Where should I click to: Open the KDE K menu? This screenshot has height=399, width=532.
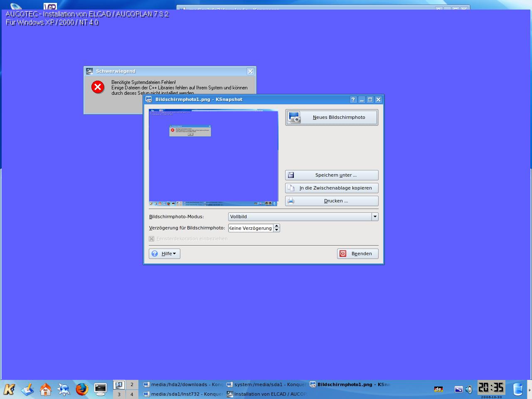coord(9,389)
